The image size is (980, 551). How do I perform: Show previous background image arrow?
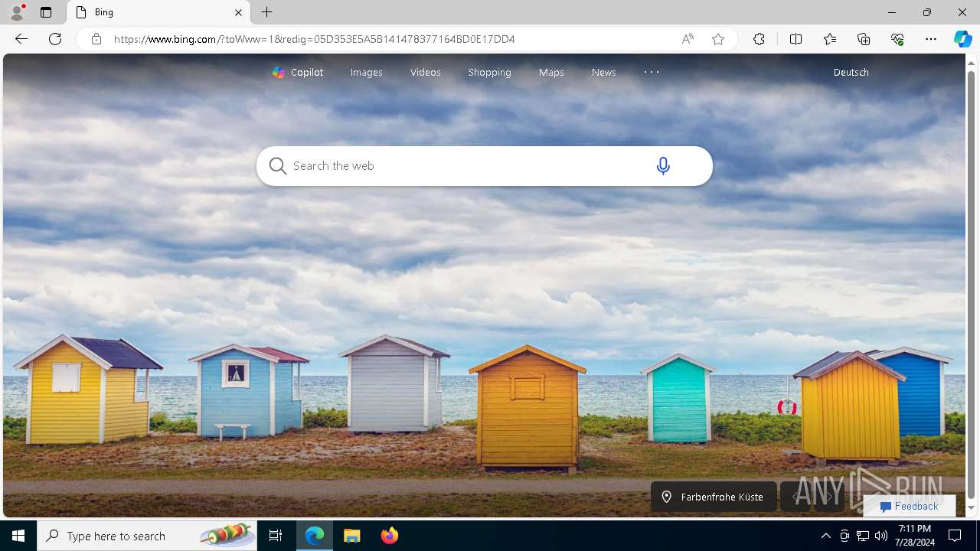(795, 497)
